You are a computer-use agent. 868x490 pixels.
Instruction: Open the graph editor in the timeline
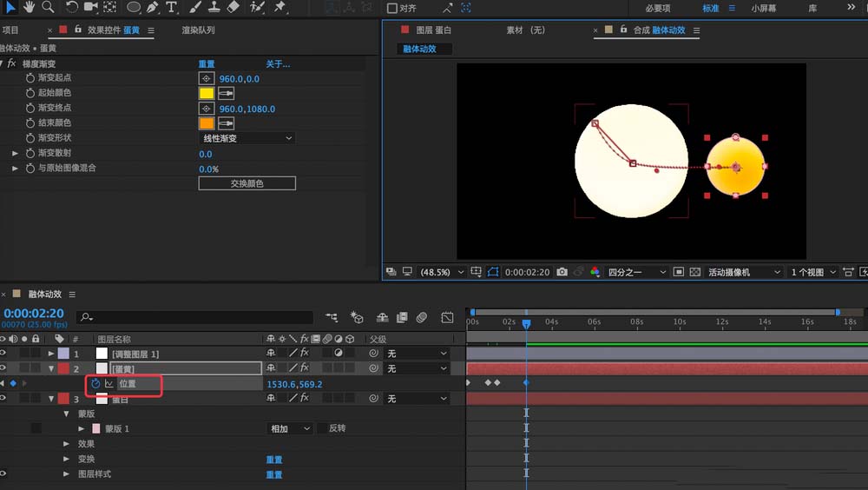[x=447, y=318]
